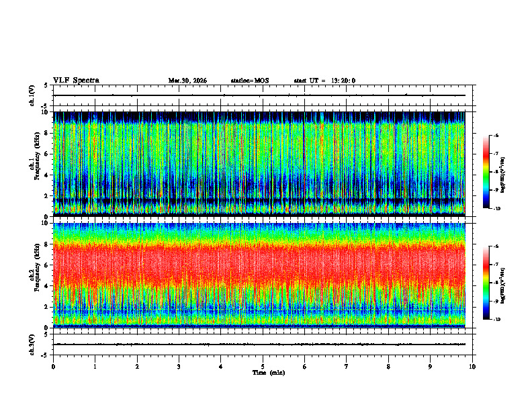Click the red band in the ch.2 spectrogram
Image resolution: width=532 pixels, height=411 pixels.
(x=259, y=265)
